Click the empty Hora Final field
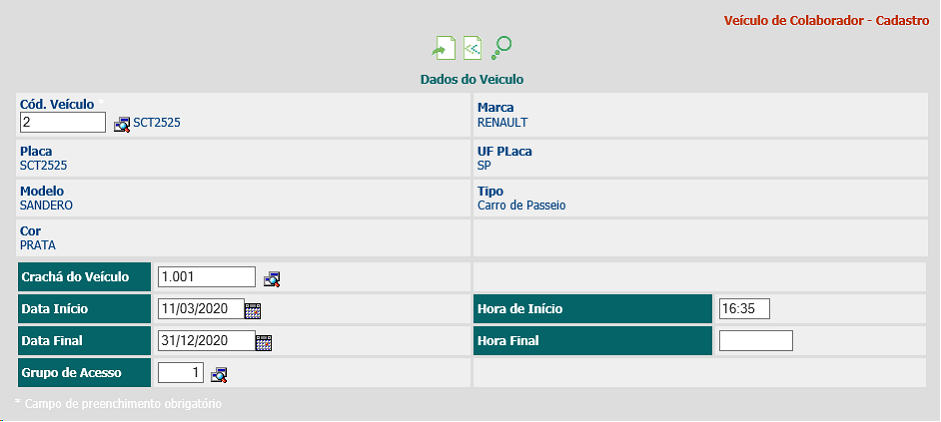This screenshot has width=941, height=422. 756,340
